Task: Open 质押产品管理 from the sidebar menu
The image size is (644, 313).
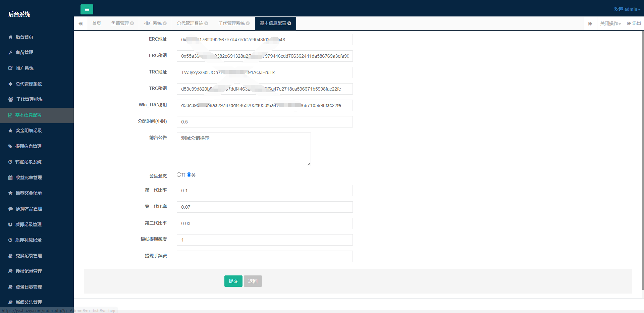Action: 29,209
